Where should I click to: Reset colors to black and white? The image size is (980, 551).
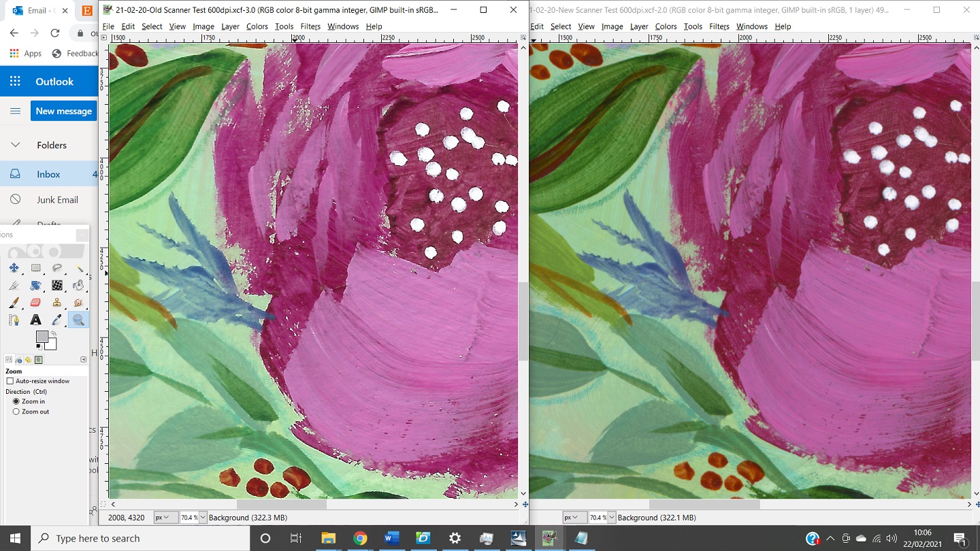(39, 347)
